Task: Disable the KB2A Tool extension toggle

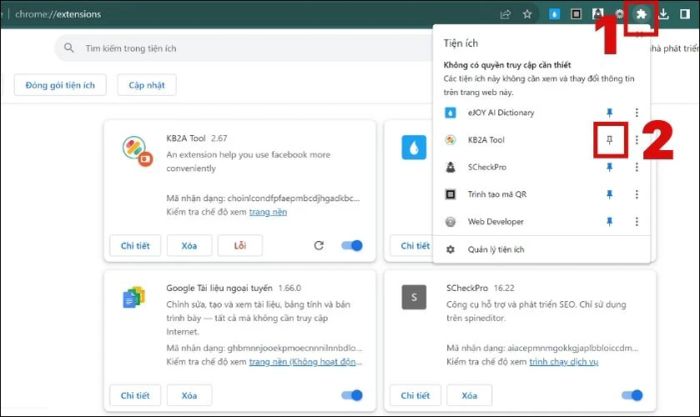Action: [x=352, y=245]
